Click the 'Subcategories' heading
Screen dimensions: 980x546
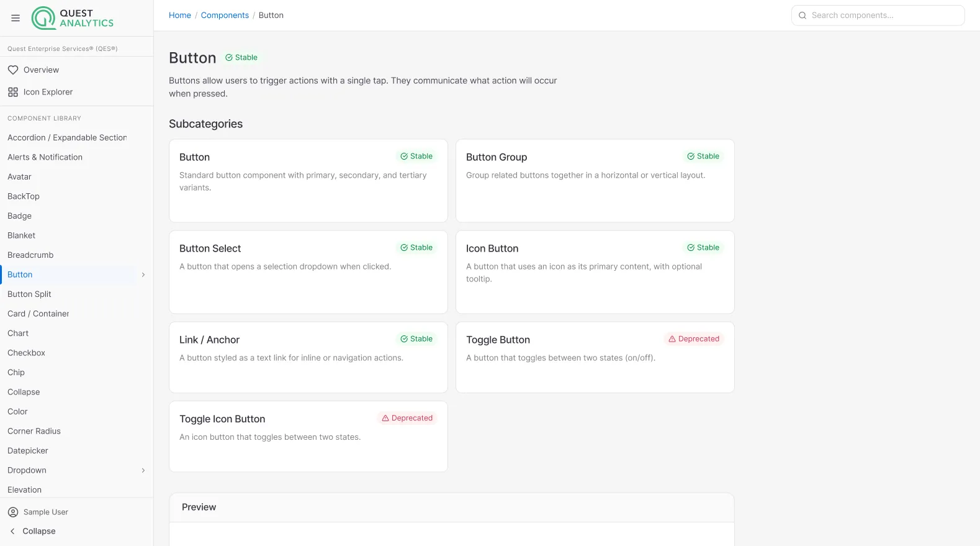[x=206, y=124]
